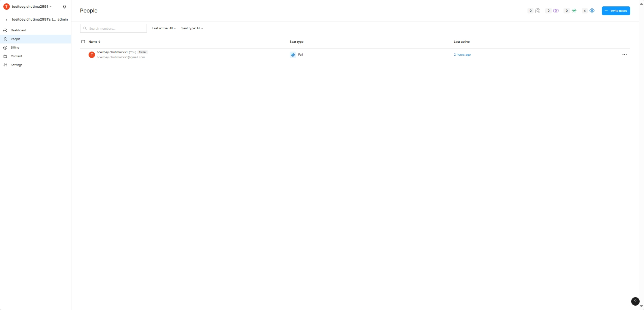Click the green Dev seat asterisk icon
The height and width of the screenshot is (310, 644).
pyautogui.click(x=574, y=11)
